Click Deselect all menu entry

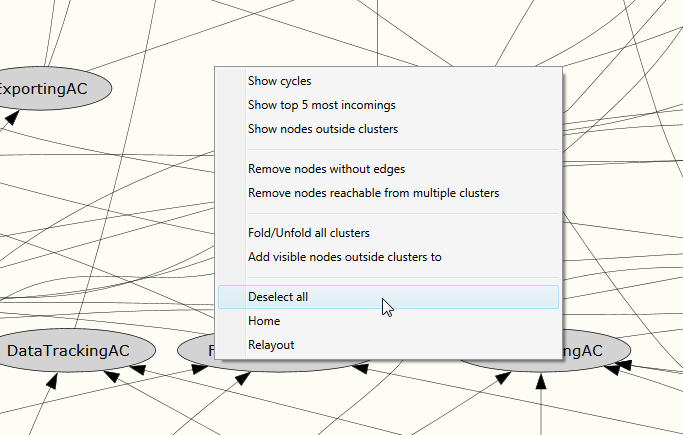(x=388, y=297)
